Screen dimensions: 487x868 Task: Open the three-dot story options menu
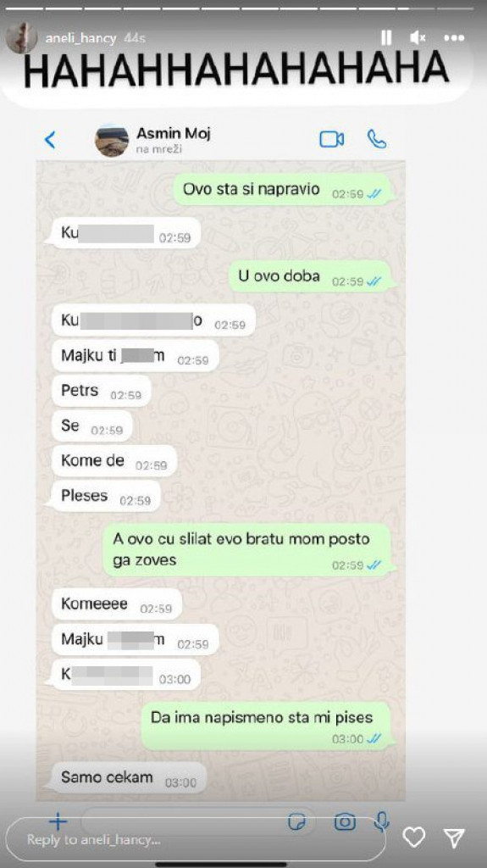pos(454,37)
